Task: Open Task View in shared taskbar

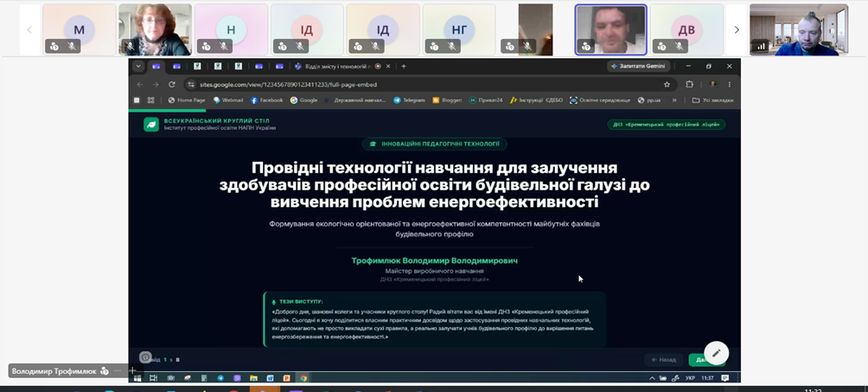Action: [153, 378]
